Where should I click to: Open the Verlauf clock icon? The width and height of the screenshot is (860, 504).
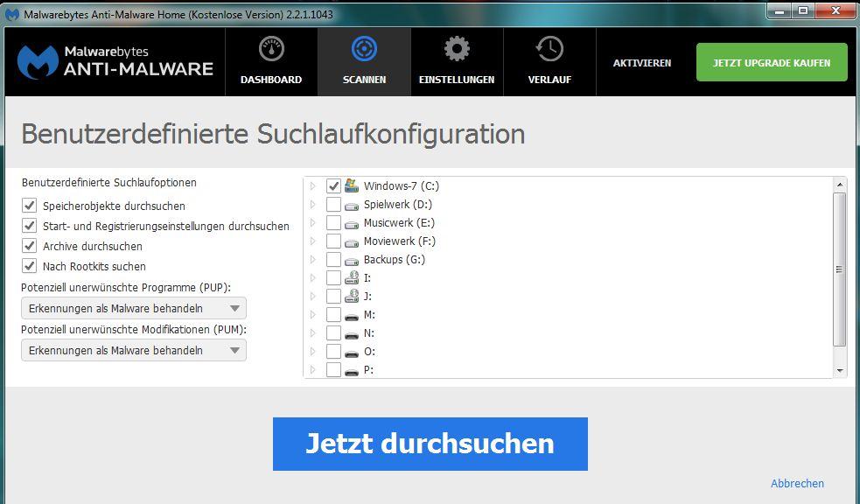549,49
